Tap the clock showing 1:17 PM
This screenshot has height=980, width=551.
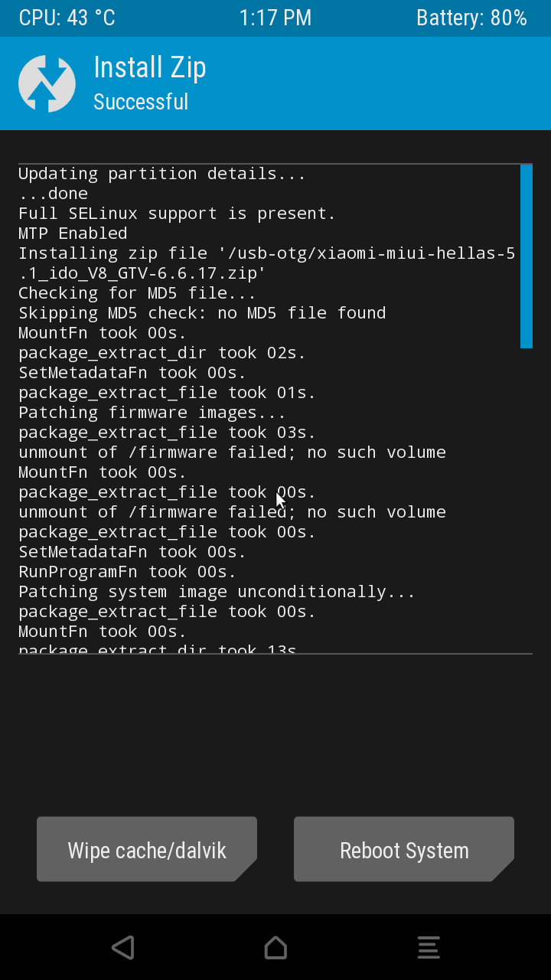275,18
